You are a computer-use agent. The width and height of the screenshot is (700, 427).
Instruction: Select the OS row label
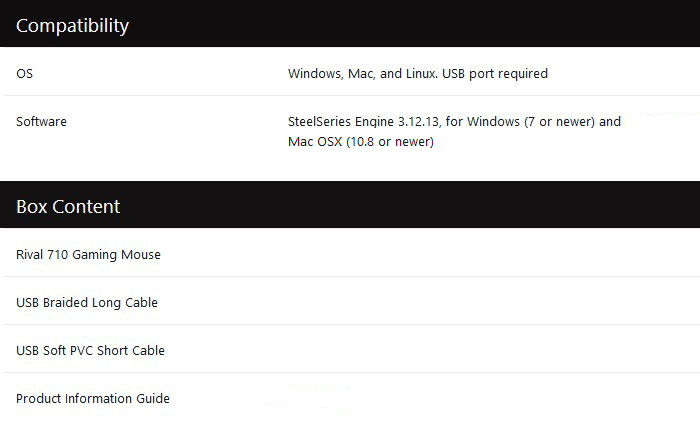click(25, 74)
